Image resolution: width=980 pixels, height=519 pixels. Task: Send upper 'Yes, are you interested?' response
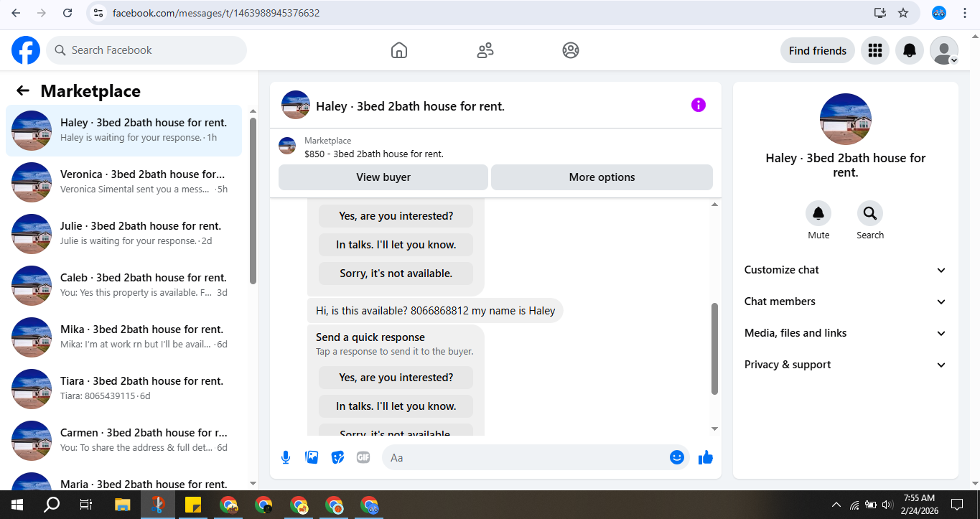396,216
